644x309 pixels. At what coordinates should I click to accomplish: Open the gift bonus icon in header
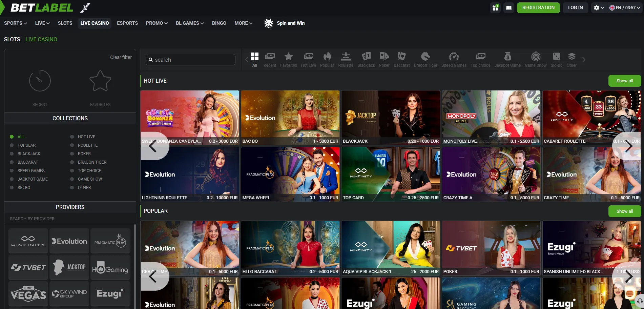(x=495, y=7)
